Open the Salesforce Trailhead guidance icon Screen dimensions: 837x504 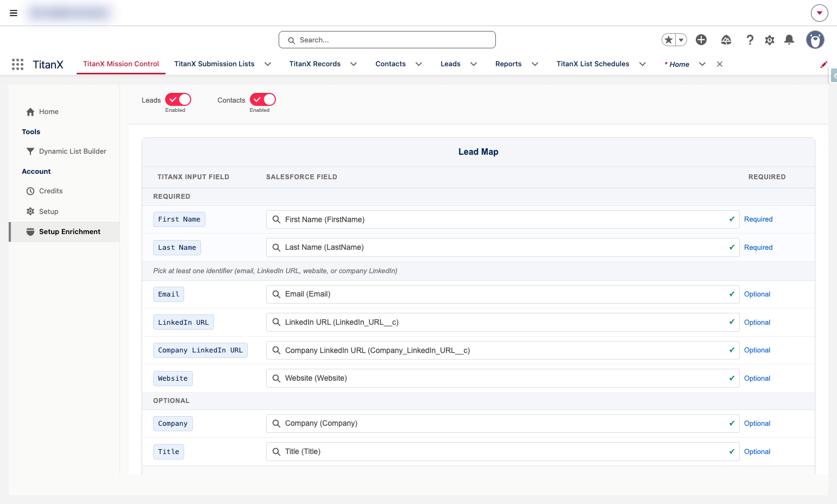726,40
